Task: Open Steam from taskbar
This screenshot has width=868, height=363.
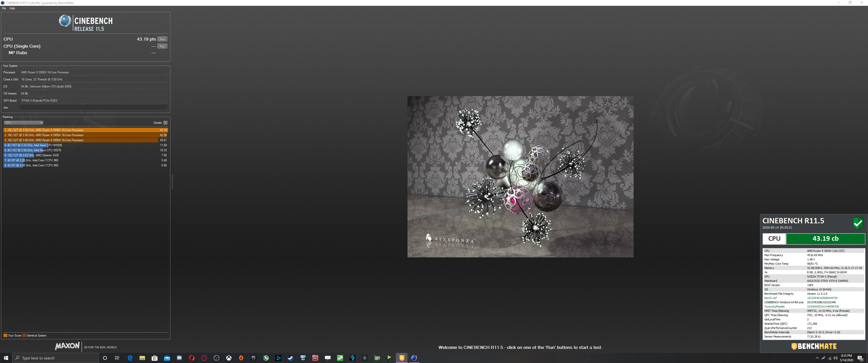Action: point(290,358)
